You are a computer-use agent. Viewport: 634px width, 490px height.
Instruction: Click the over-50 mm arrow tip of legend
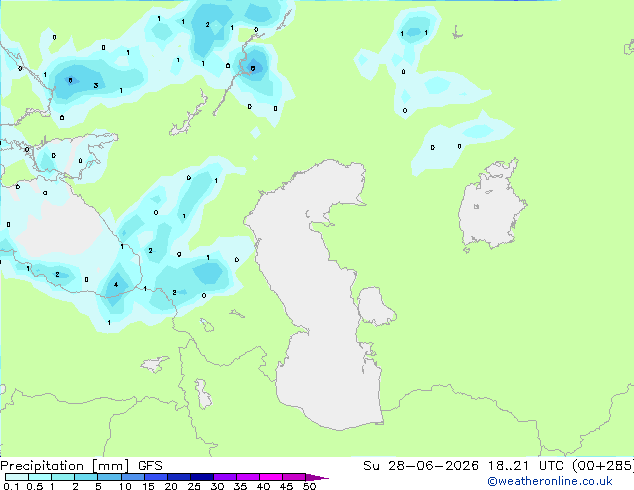(317, 477)
